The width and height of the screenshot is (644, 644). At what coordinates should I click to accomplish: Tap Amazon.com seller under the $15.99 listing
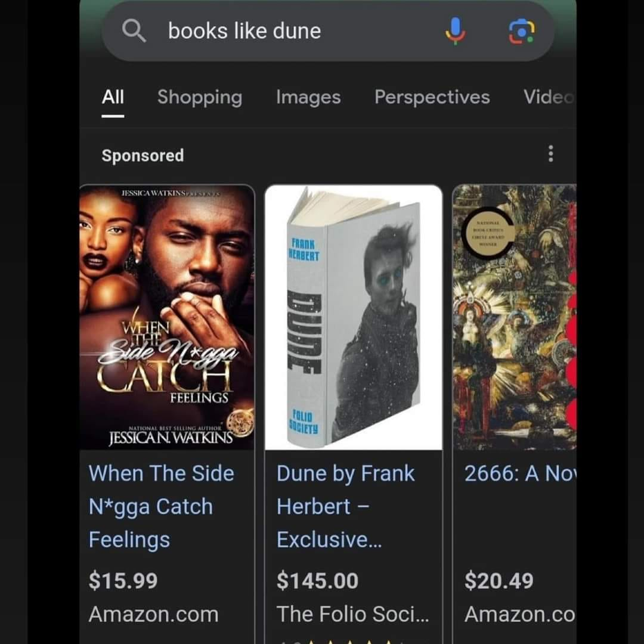coord(154,614)
